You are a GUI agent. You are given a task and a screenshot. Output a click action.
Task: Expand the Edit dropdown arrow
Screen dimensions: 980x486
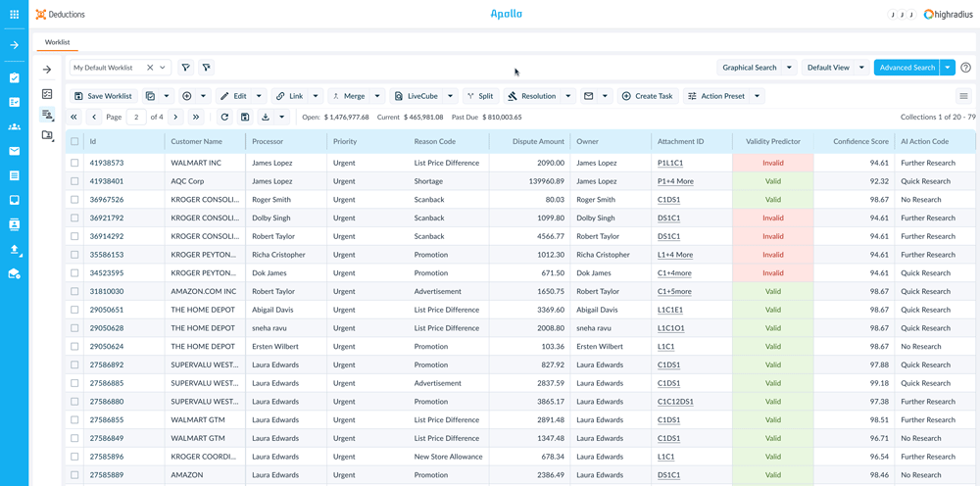pyautogui.click(x=260, y=96)
